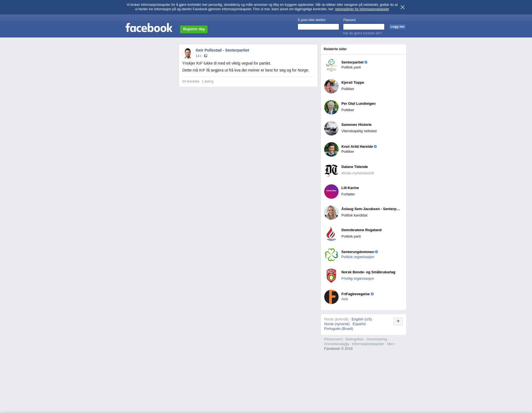Open the Samenes Historie page name
This screenshot has width=532, height=413.
tap(356, 125)
